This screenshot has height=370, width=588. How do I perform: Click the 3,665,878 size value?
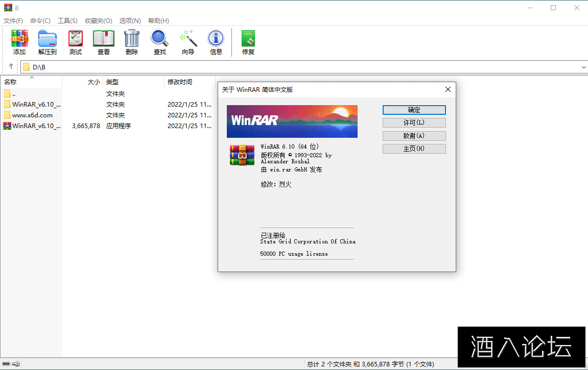(86, 126)
